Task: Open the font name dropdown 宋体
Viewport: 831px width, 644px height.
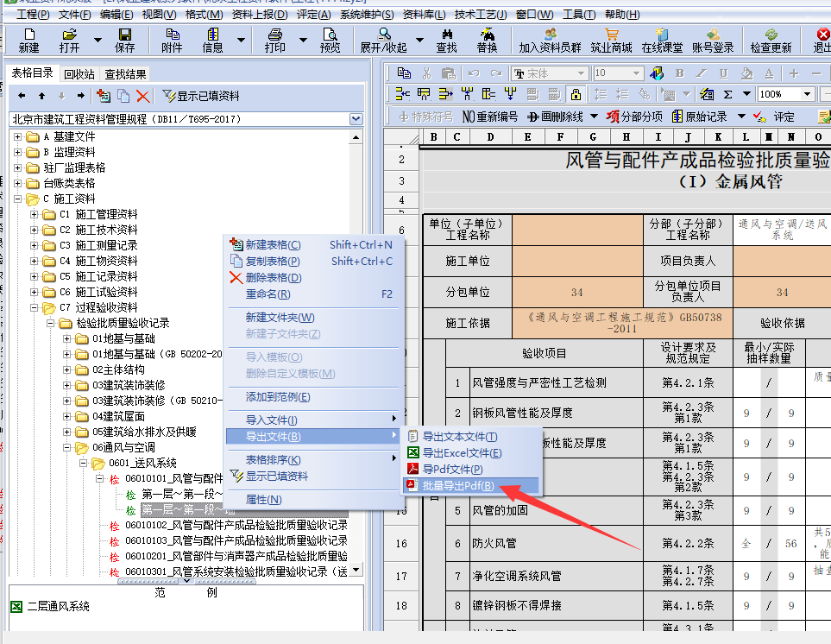Action: pos(582,73)
